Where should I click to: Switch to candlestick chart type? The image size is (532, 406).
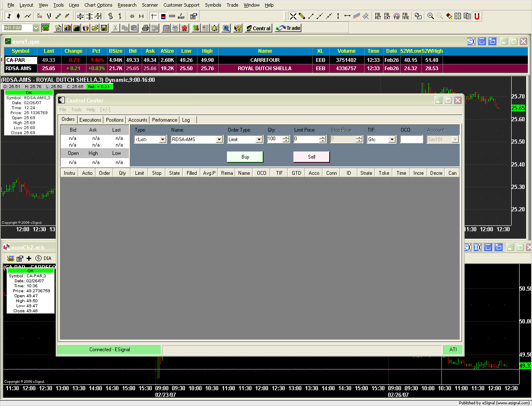pyautogui.click(x=18, y=16)
